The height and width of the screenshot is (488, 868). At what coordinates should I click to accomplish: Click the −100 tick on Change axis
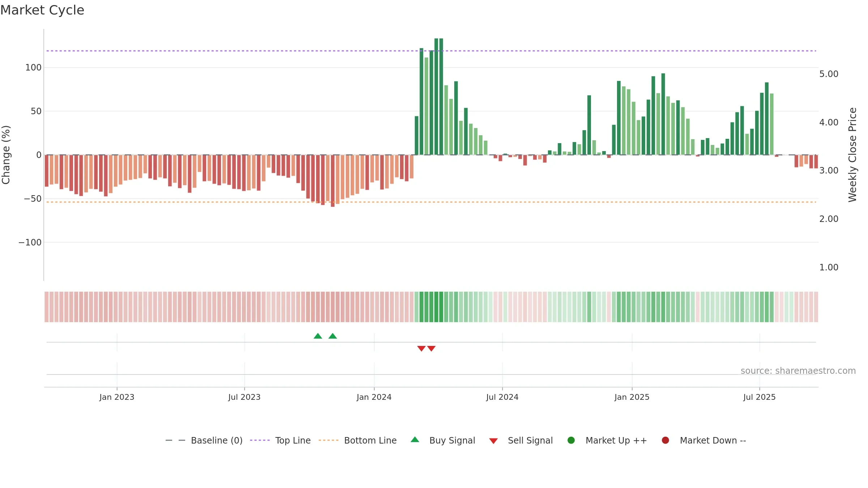click(30, 243)
